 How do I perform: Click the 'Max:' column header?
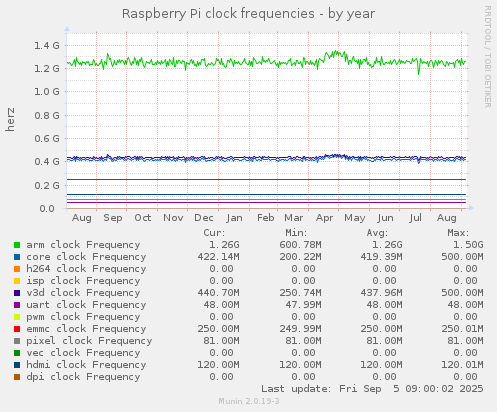tap(458, 233)
